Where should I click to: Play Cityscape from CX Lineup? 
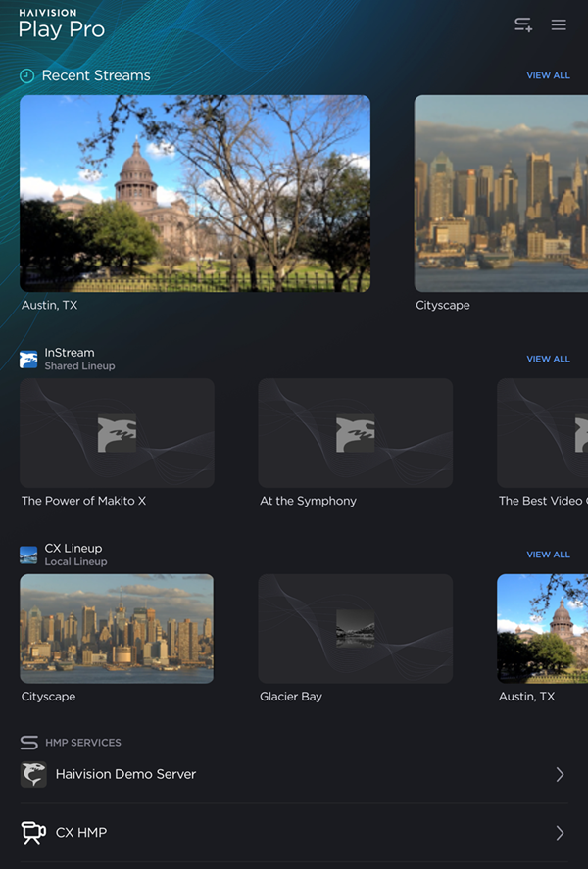click(117, 628)
